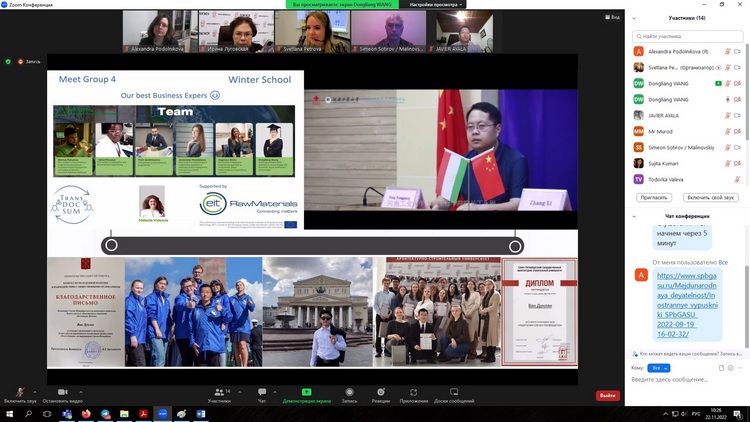Expand the arrow next to Чат button

(x=275, y=392)
